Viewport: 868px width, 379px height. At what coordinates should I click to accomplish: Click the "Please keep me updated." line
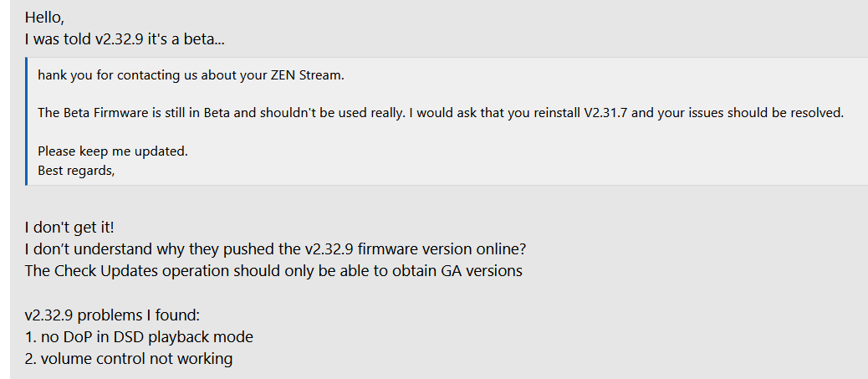pyautogui.click(x=113, y=151)
